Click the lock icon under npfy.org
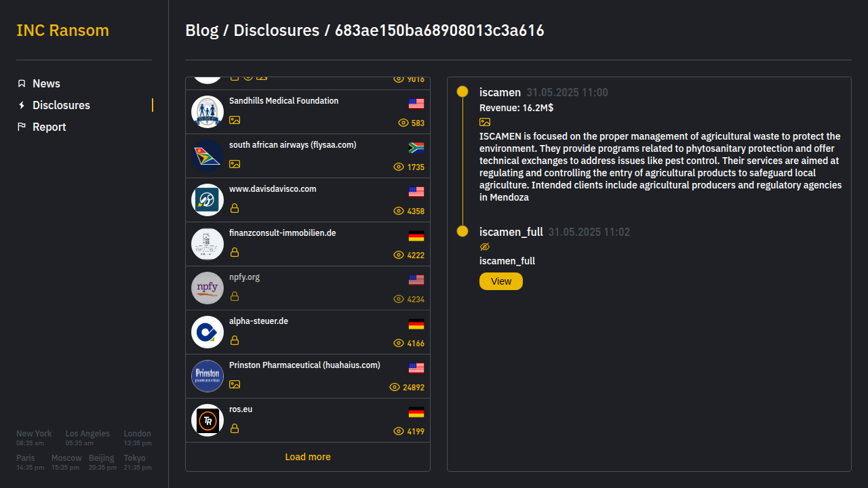This screenshot has height=488, width=868. coord(235,296)
